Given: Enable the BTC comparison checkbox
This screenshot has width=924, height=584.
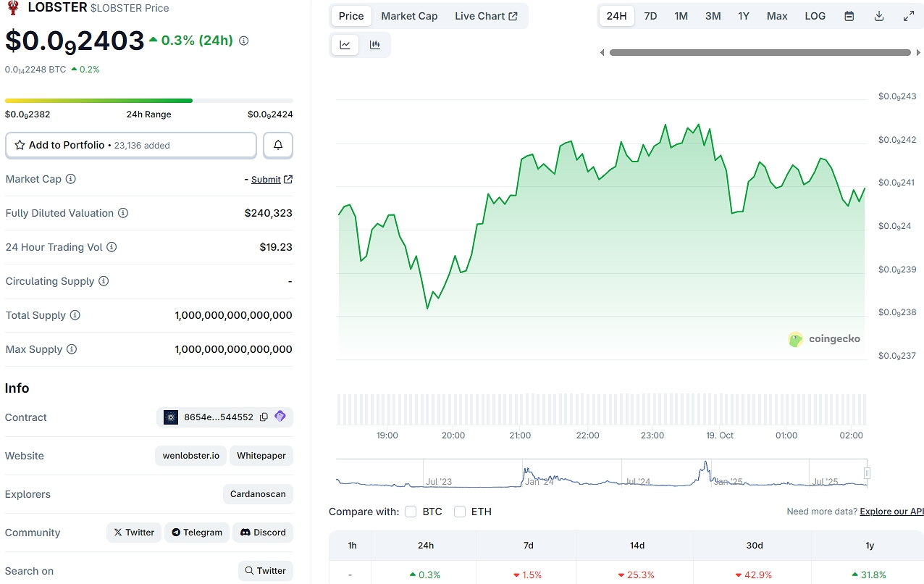Looking at the screenshot, I should pyautogui.click(x=410, y=511).
